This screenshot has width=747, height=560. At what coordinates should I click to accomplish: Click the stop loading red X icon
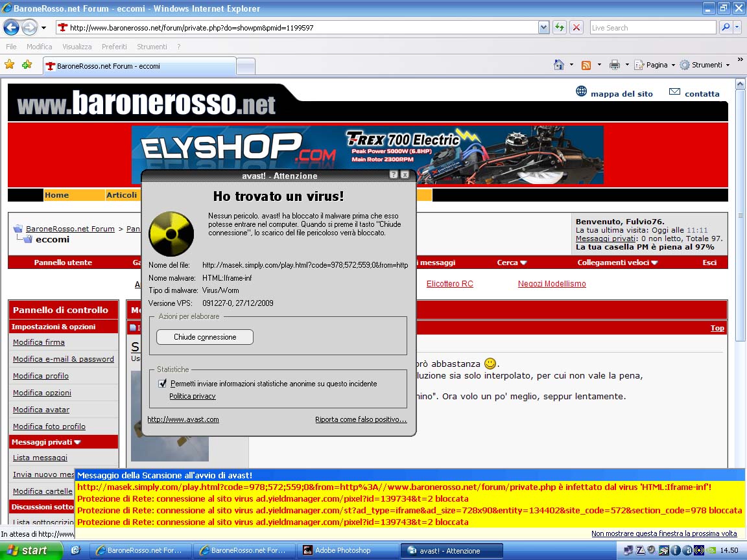point(576,27)
